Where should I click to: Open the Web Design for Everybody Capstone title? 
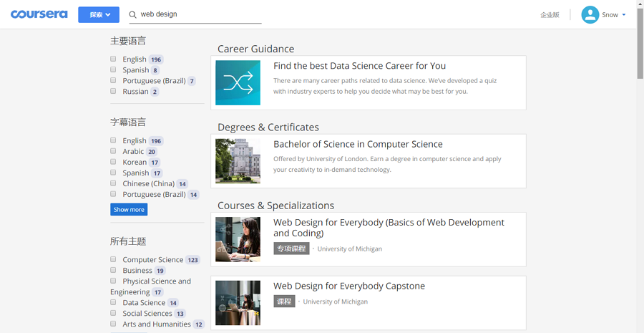pos(349,286)
